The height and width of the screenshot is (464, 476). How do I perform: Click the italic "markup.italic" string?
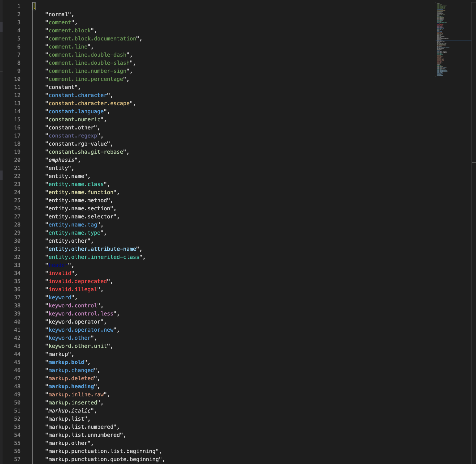pyautogui.click(x=70, y=411)
